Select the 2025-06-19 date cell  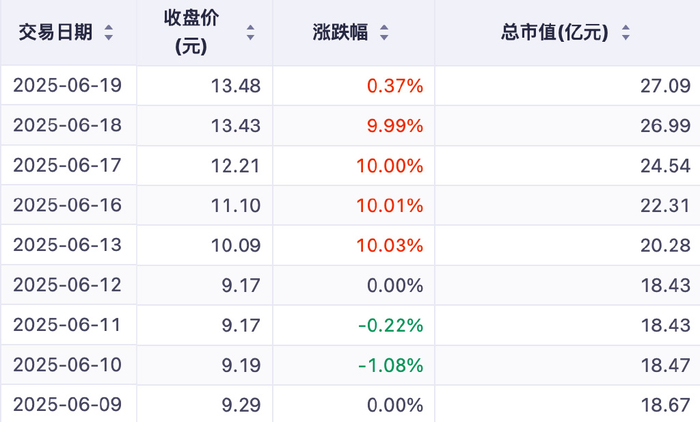tap(68, 86)
